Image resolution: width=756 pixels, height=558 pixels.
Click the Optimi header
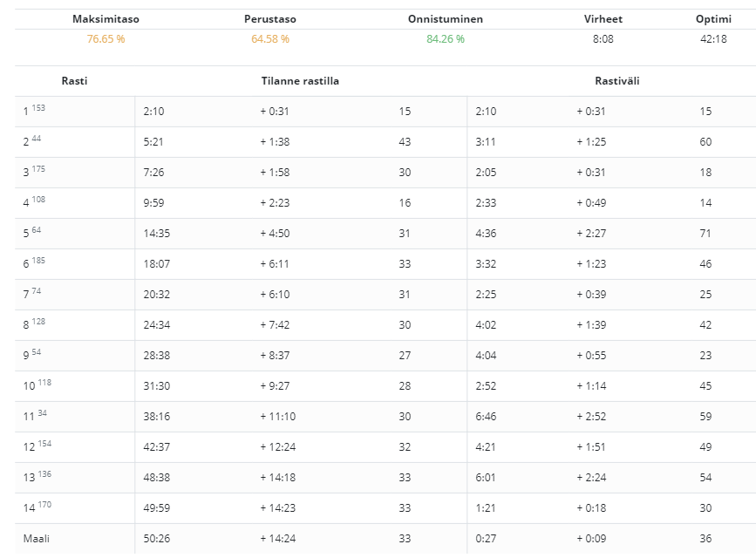click(713, 19)
